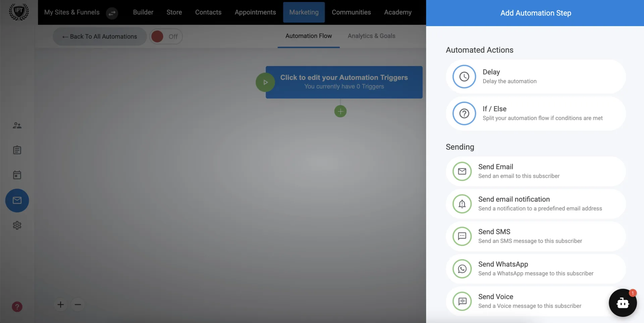The height and width of the screenshot is (323, 644).
Task: Click the Send email notification bell icon
Action: (x=462, y=204)
